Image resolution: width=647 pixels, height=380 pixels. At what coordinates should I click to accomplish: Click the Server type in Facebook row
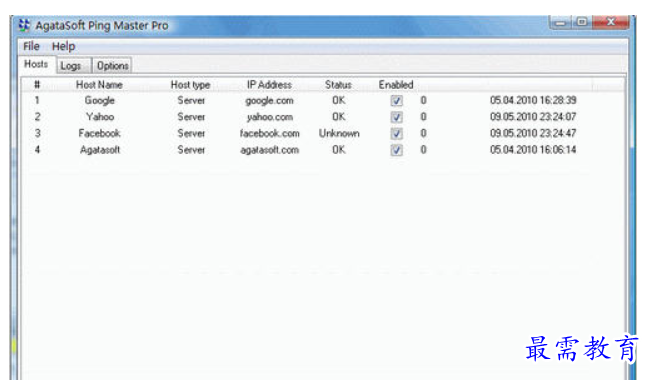[191, 133]
